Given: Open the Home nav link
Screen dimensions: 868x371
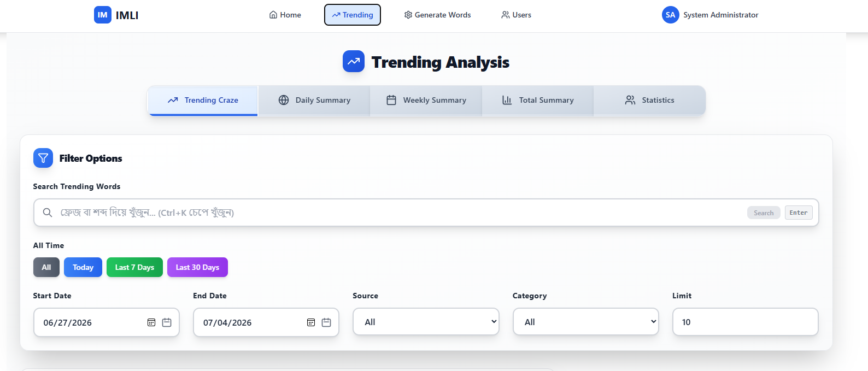Looking at the screenshot, I should (x=285, y=15).
